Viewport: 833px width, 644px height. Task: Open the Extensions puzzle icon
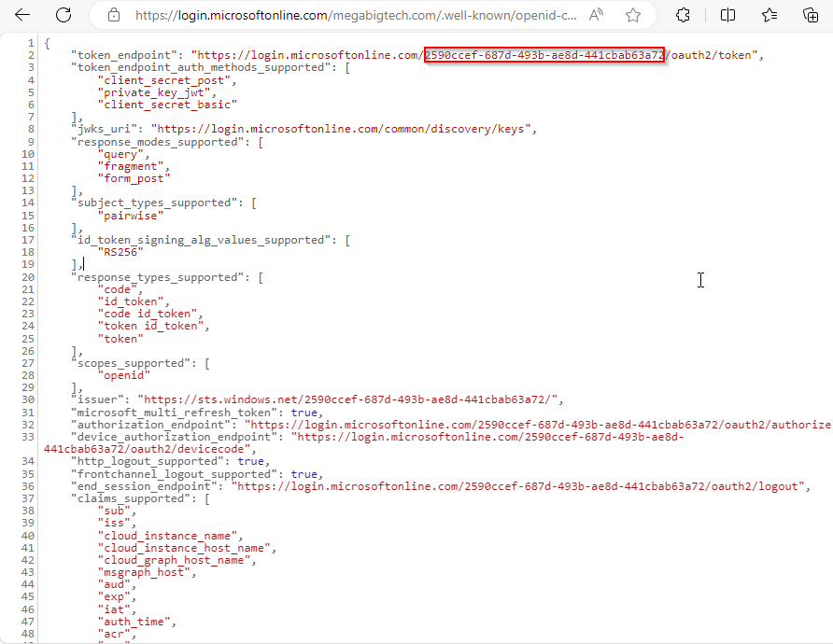click(684, 15)
